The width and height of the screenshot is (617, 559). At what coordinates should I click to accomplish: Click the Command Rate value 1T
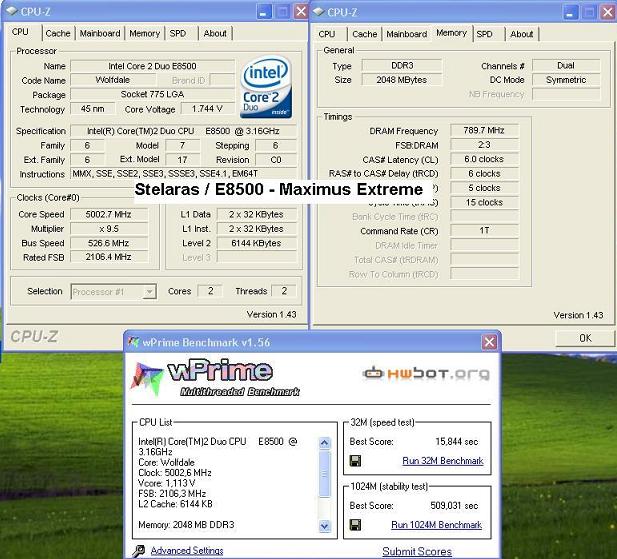click(x=484, y=231)
